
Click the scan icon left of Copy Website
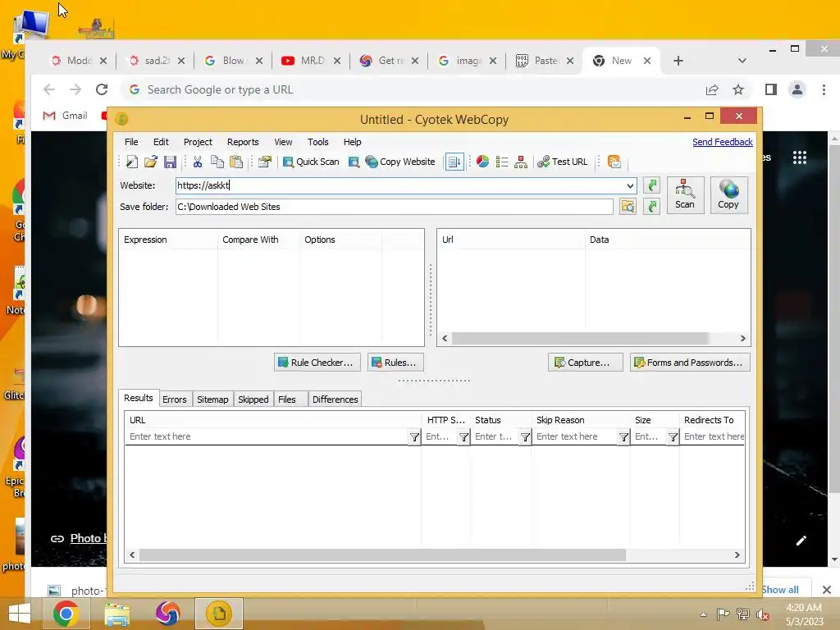pos(354,162)
